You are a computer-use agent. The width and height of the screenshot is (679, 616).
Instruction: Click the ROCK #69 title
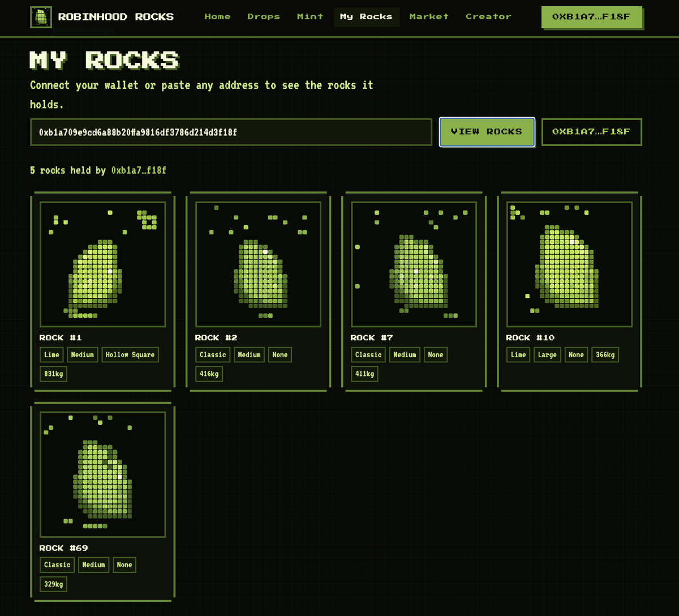[63, 548]
